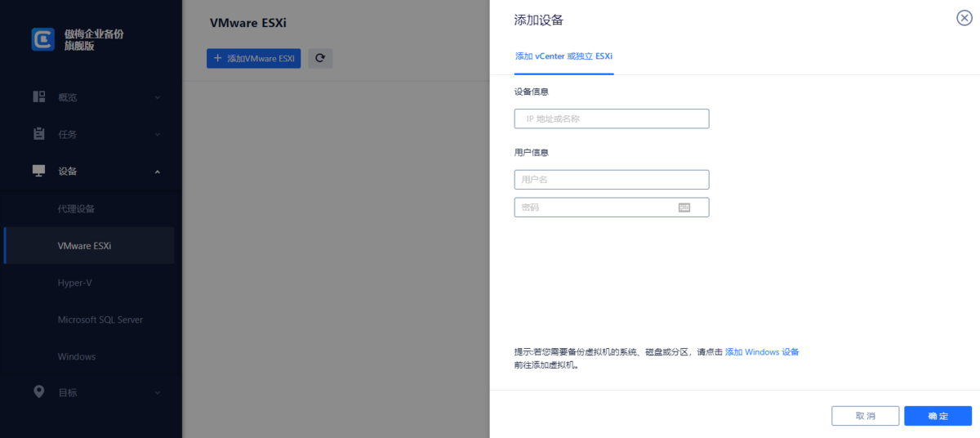980x438 pixels.
Task: Click the 概览 overview sidebar icon
Action: pos(38,96)
